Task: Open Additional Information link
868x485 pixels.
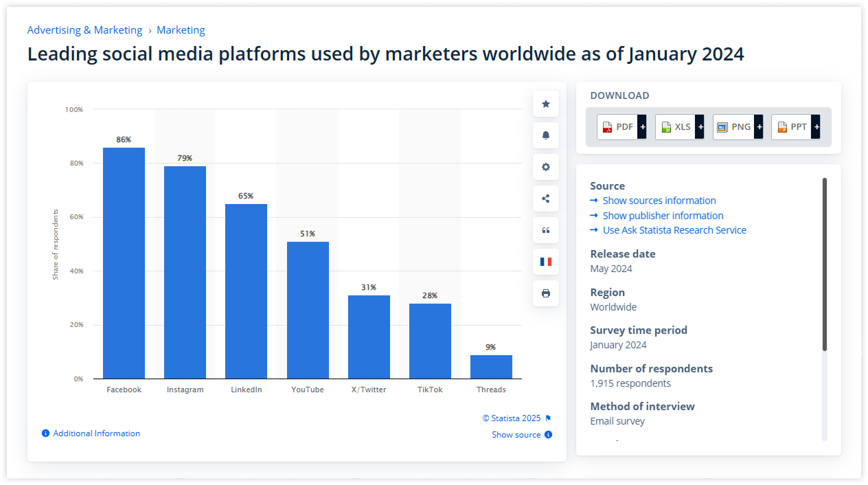Action: (97, 433)
